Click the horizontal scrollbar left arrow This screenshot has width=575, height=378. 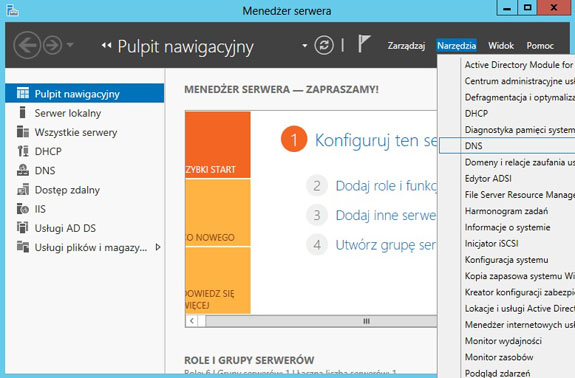tap(192, 321)
